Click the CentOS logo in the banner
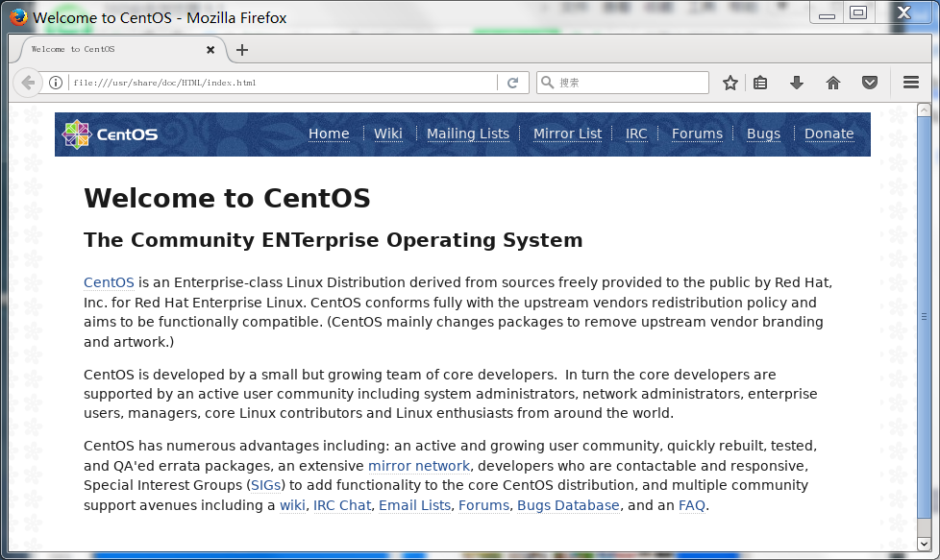Image resolution: width=940 pixels, height=560 pixels. [110, 134]
